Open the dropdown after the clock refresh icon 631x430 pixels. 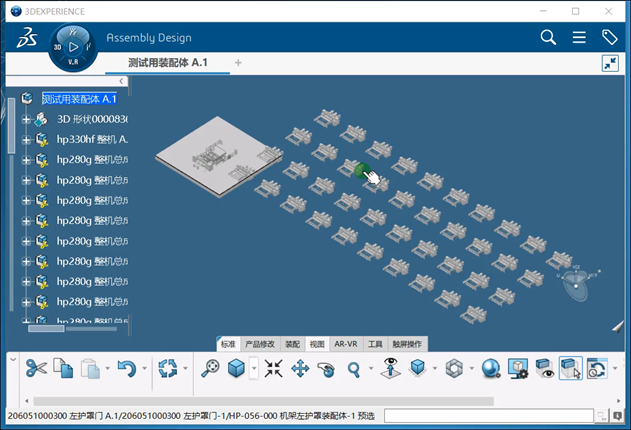click(615, 368)
